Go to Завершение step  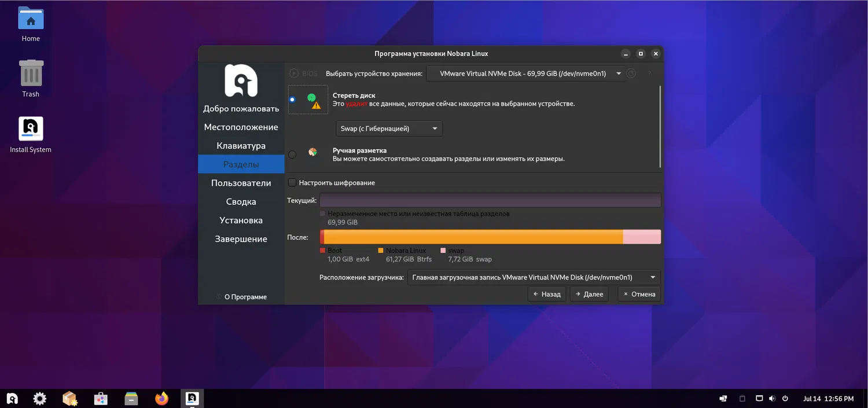[241, 239]
